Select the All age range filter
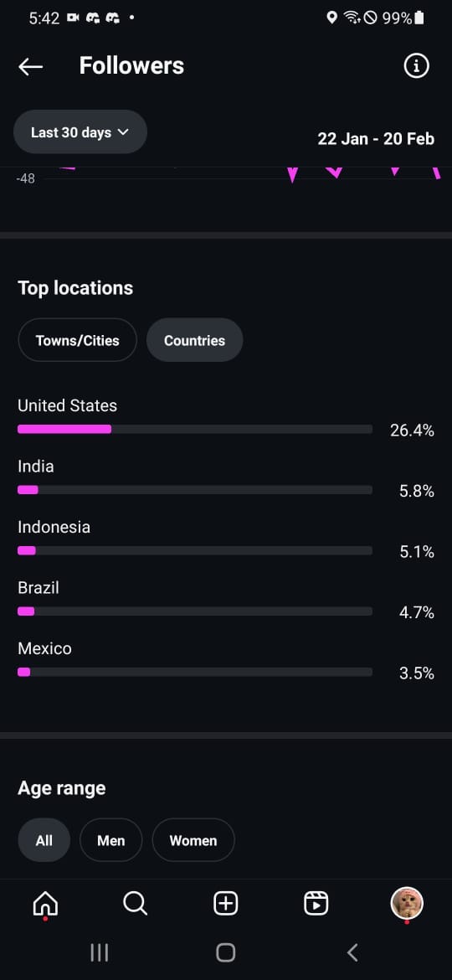Image resolution: width=452 pixels, height=980 pixels. click(x=44, y=840)
